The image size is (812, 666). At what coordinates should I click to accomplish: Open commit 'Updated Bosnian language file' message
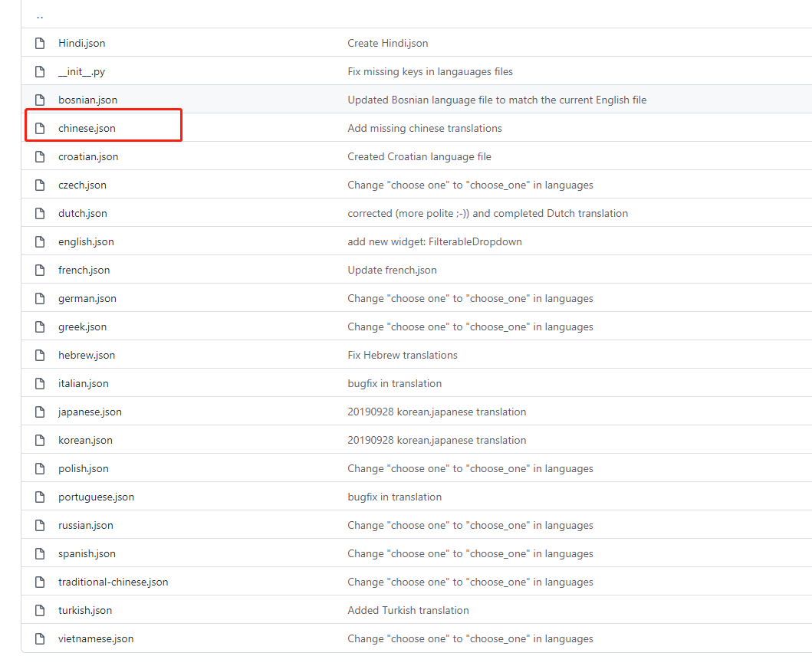497,100
